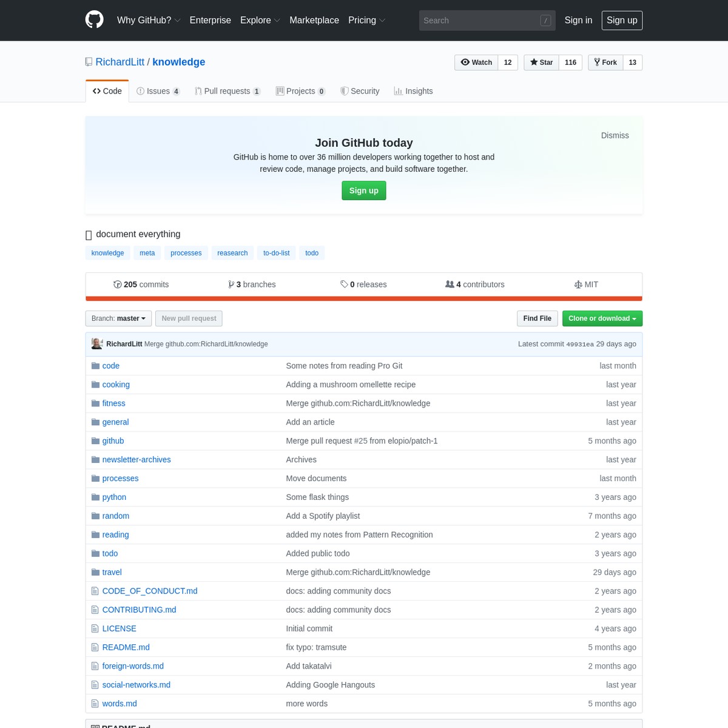Click the file icon next to words.md
The image size is (728, 728).
click(x=95, y=704)
